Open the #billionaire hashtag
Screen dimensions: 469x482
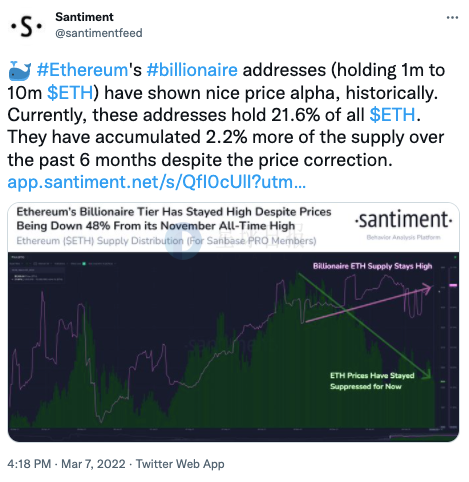coord(192,70)
